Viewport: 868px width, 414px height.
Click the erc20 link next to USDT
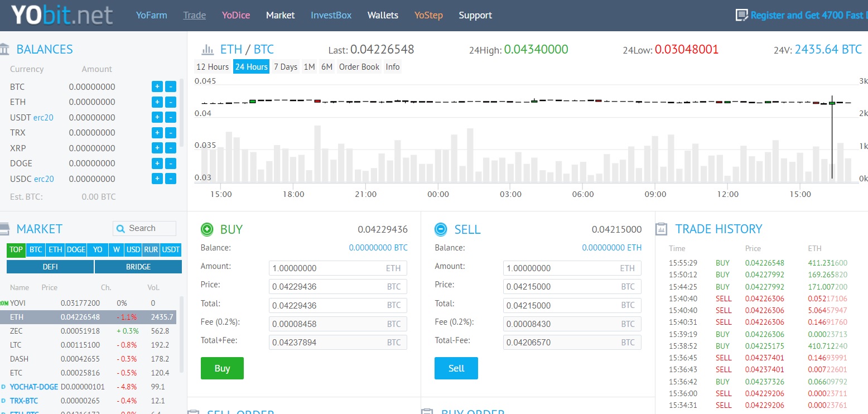(x=44, y=118)
